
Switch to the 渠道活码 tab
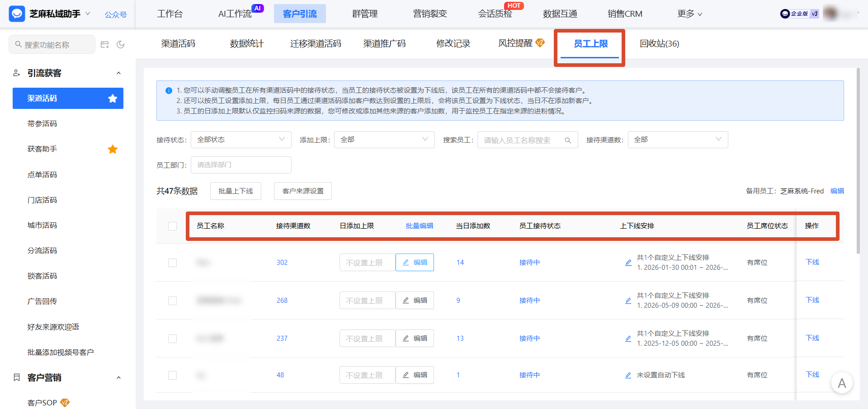pyautogui.click(x=178, y=43)
